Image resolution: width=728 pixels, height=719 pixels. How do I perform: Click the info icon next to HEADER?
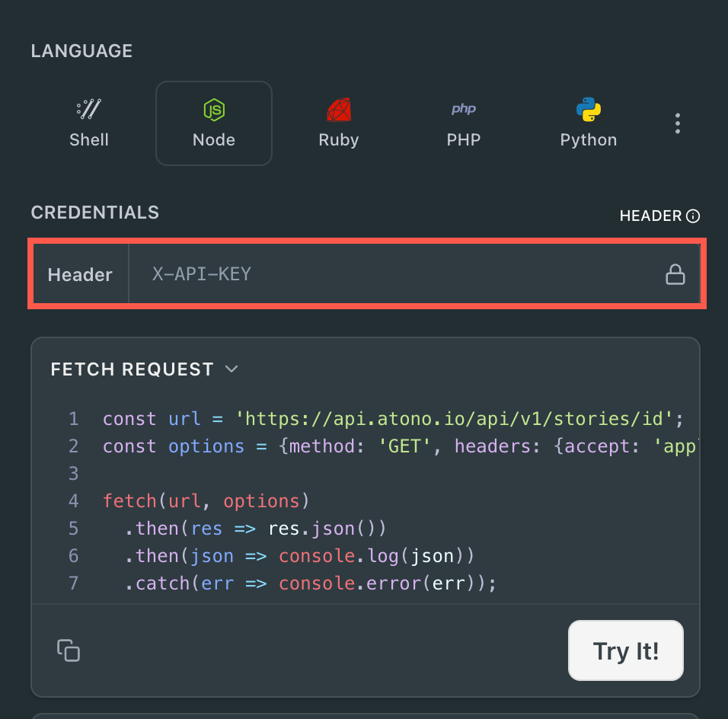(693, 216)
